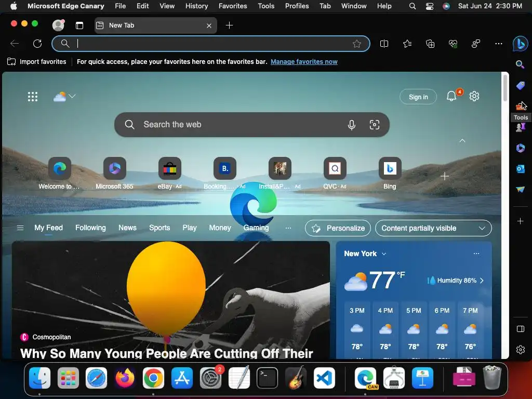Open Outlook in the sidebar
532x399 pixels.
[520, 169]
